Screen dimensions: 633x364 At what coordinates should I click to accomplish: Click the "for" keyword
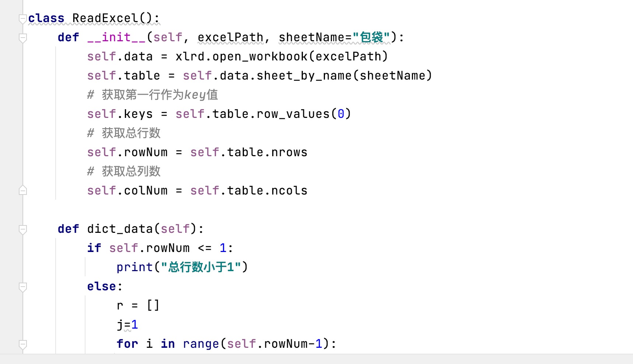click(127, 344)
